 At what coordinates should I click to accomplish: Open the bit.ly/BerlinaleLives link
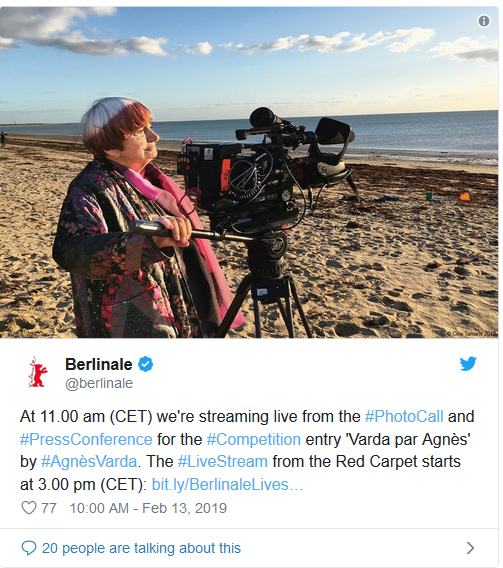pos(227,484)
